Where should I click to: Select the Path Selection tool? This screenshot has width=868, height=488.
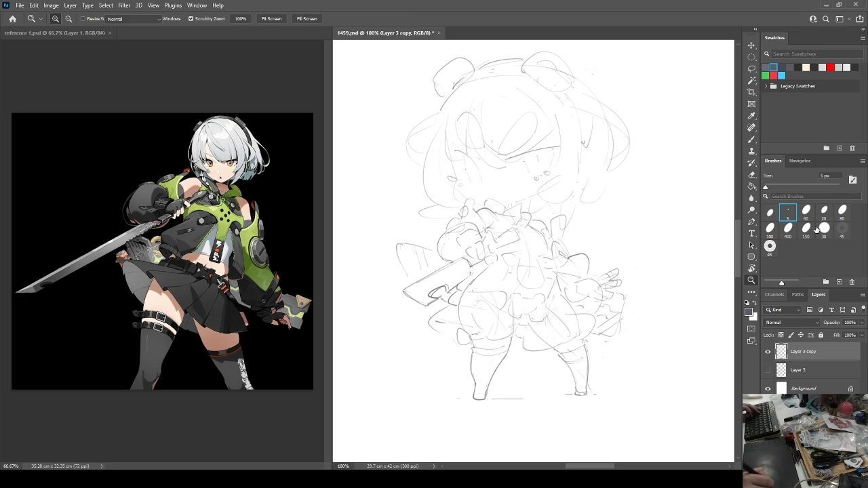(x=751, y=245)
